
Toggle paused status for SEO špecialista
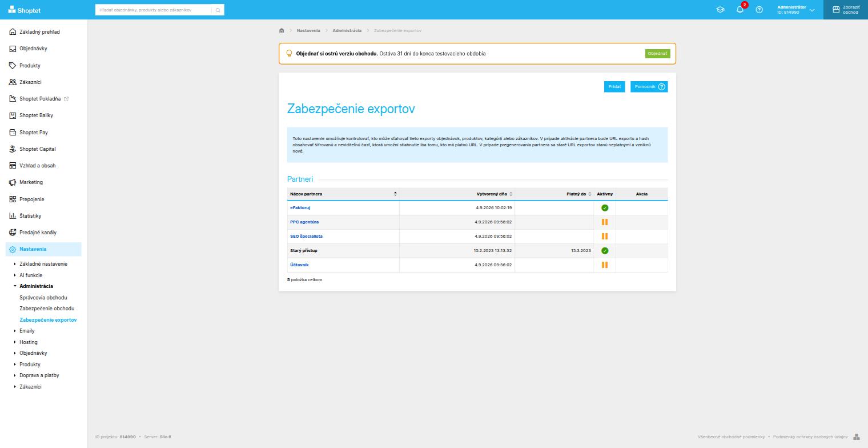click(x=605, y=236)
